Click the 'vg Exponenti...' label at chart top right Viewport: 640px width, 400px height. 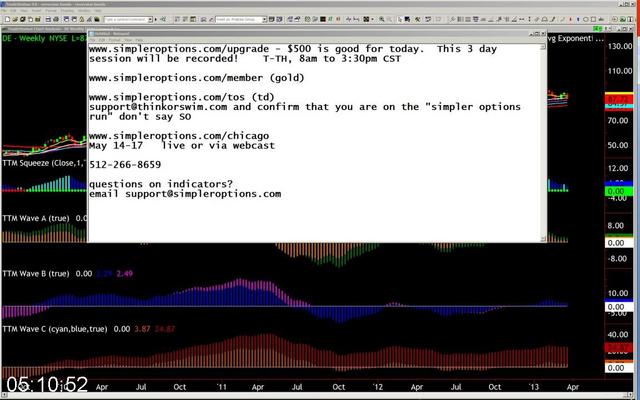[x=576, y=38]
